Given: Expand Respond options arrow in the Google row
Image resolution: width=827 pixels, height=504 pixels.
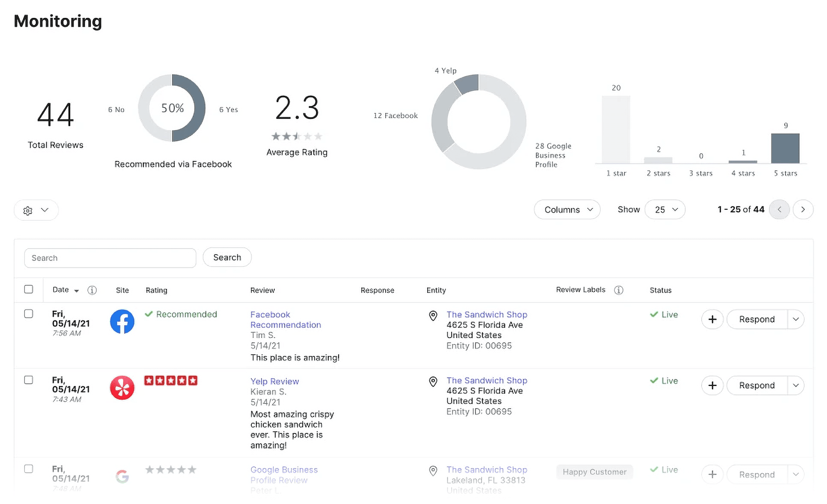Looking at the screenshot, I should [x=796, y=475].
